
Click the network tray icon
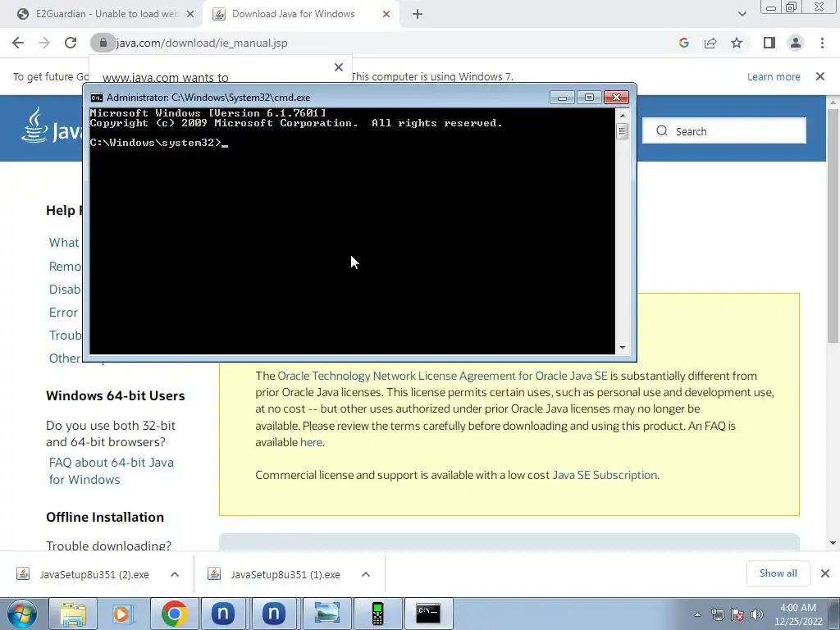pos(717,614)
